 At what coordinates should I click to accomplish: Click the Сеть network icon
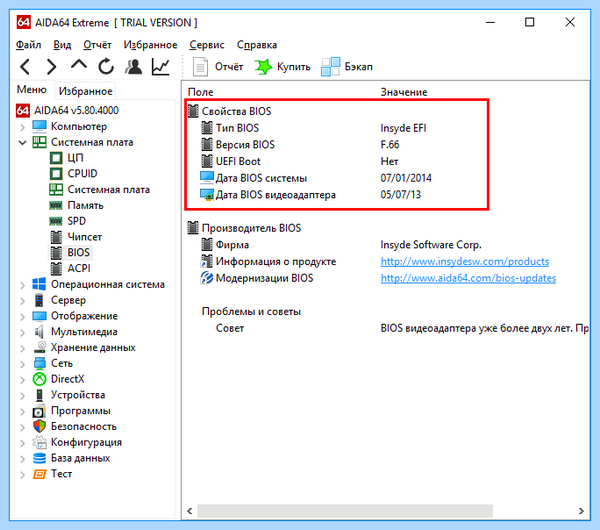[39, 363]
